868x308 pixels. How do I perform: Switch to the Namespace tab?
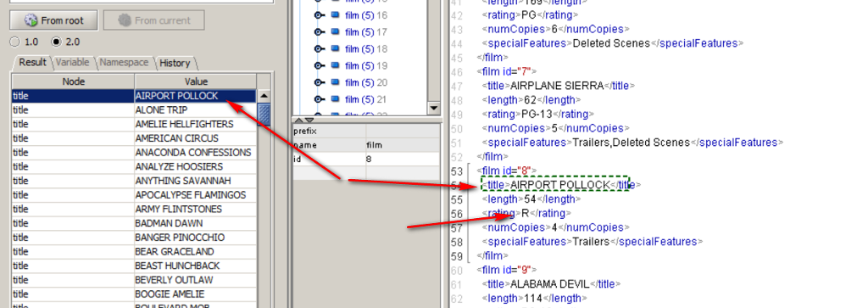point(124,63)
